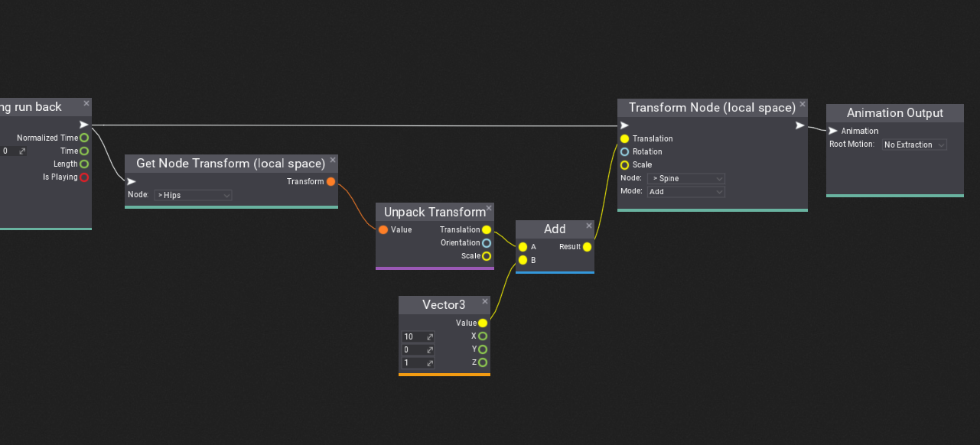Close the Transform Node (local space) node

tap(803, 104)
